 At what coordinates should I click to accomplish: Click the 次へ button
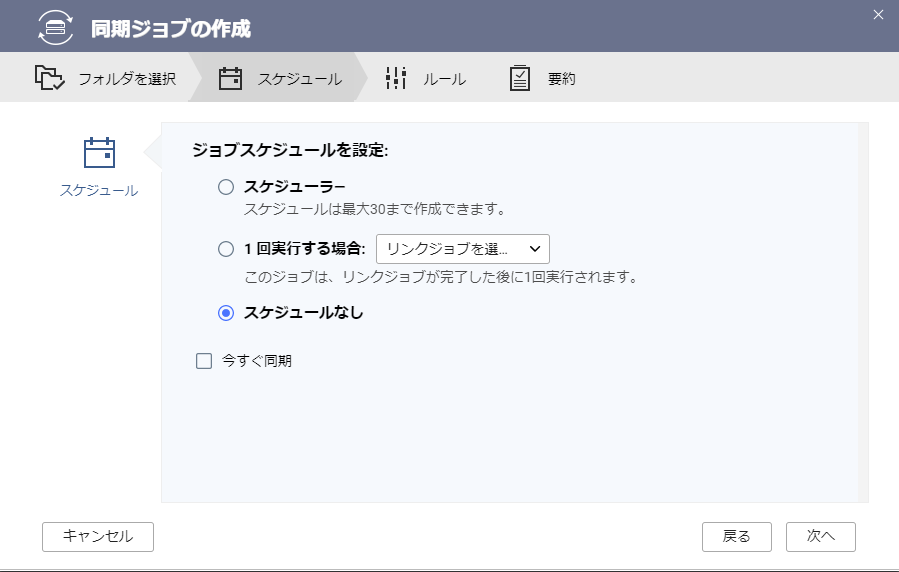[820, 536]
